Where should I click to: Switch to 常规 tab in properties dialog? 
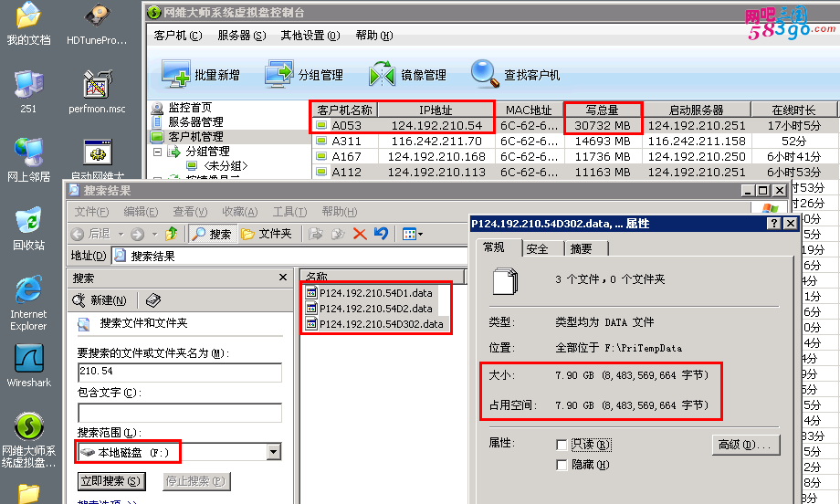coord(493,247)
